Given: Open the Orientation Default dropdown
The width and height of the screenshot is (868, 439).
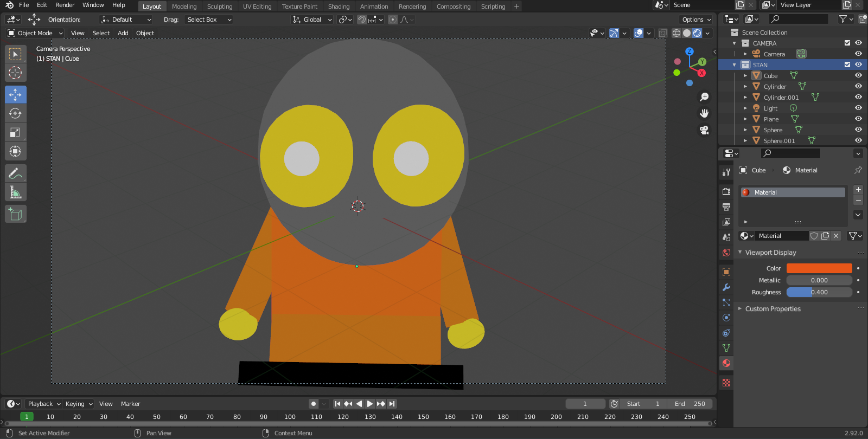Looking at the screenshot, I should (126, 20).
